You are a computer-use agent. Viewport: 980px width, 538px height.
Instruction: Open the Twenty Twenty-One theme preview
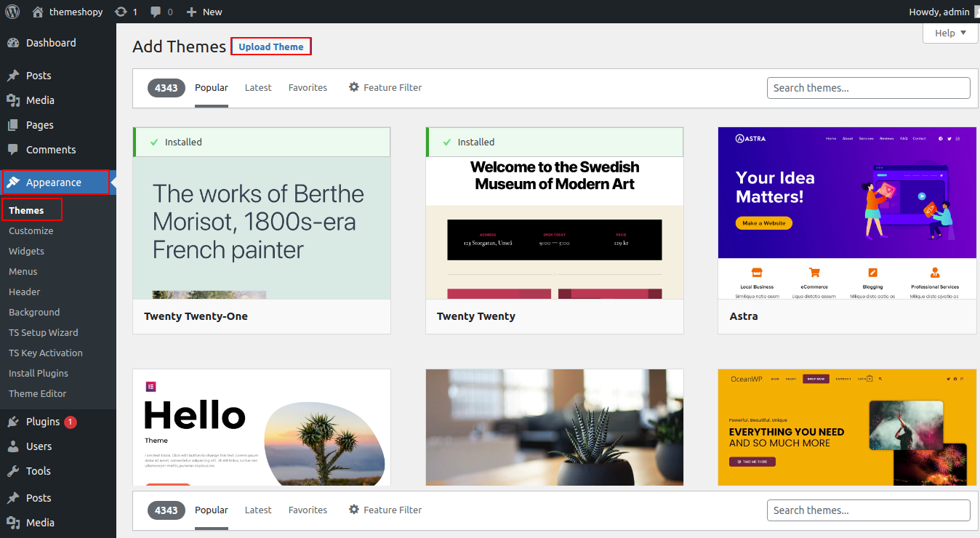pos(262,228)
